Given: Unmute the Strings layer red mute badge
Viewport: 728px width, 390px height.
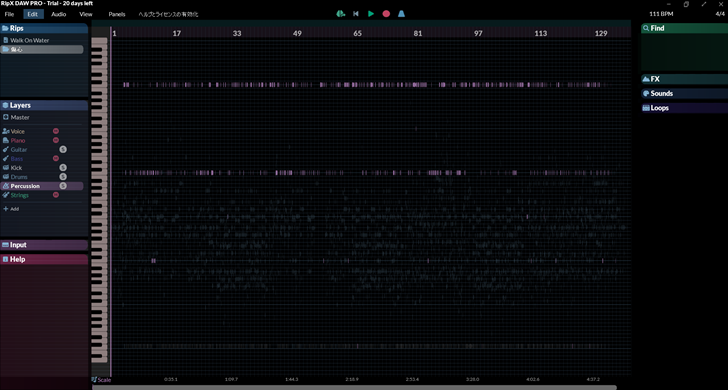Looking at the screenshot, I should click(56, 195).
